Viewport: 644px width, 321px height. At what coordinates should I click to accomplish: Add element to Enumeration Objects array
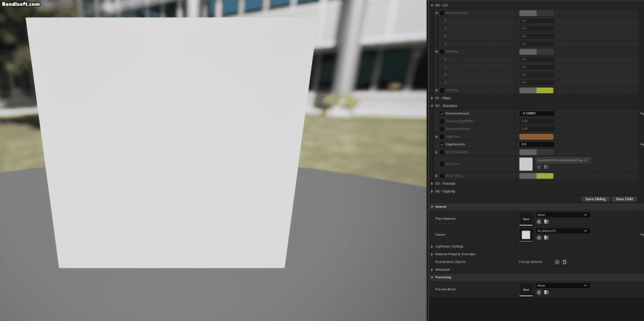pyautogui.click(x=557, y=262)
